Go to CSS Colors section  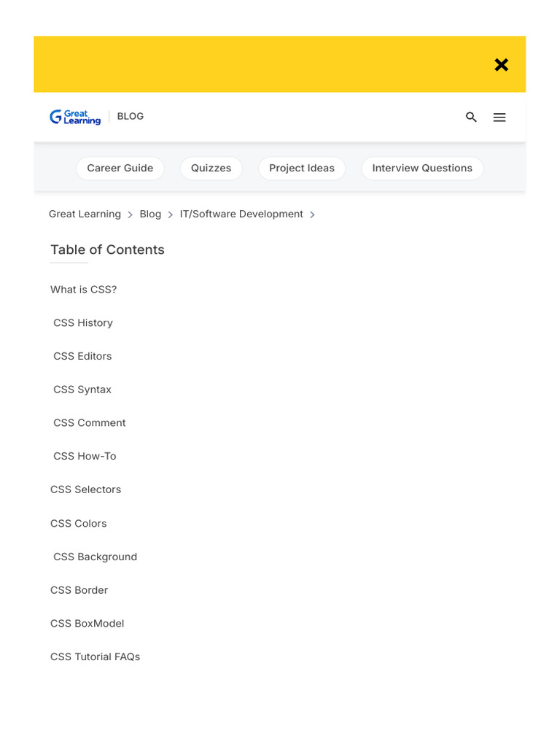(79, 524)
